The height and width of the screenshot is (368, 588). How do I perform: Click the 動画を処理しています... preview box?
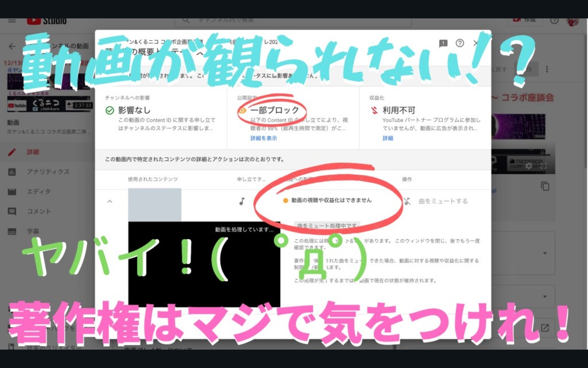[204, 264]
